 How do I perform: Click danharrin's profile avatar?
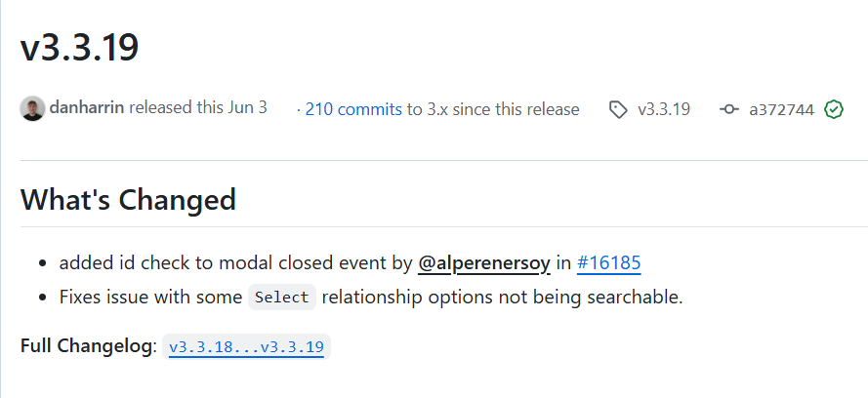[32, 108]
